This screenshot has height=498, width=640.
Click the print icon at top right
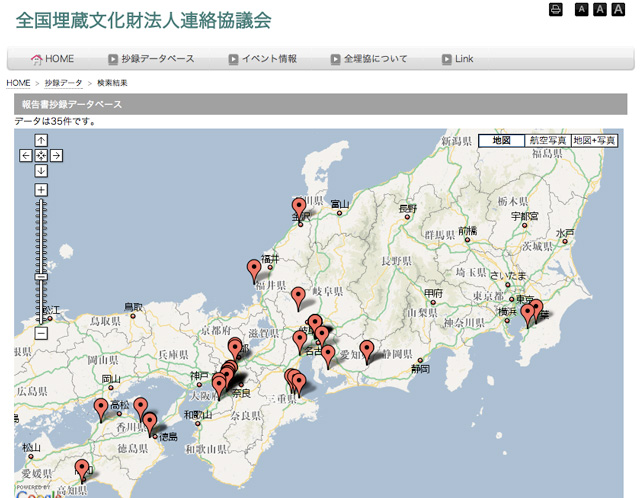coord(556,9)
